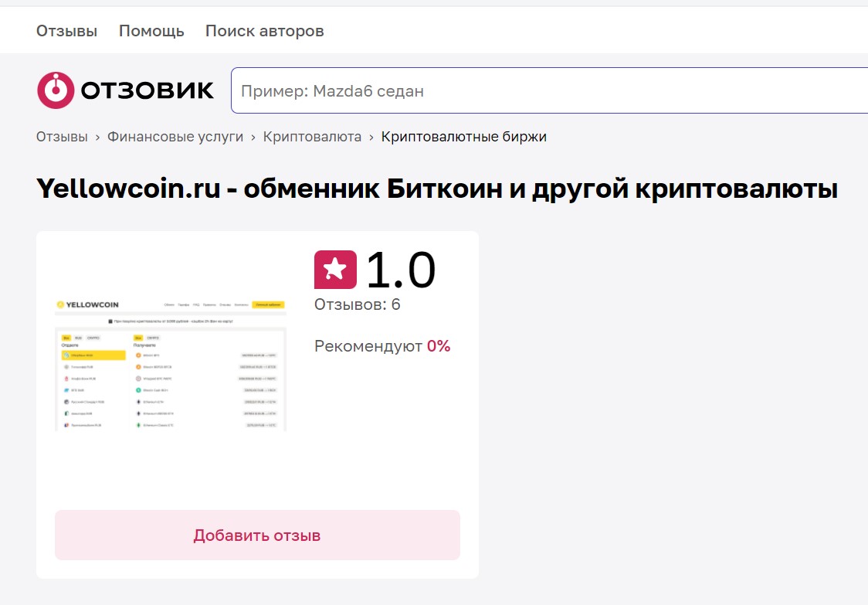The image size is (868, 605).
Task: Click the Yellowcoin site screenshot thumbnail
Action: (x=171, y=365)
